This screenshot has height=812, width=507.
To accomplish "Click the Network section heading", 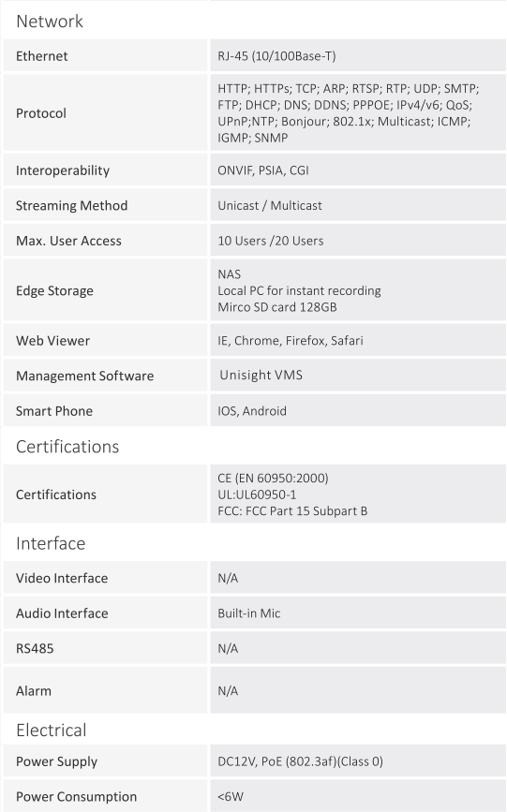I will (x=50, y=21).
